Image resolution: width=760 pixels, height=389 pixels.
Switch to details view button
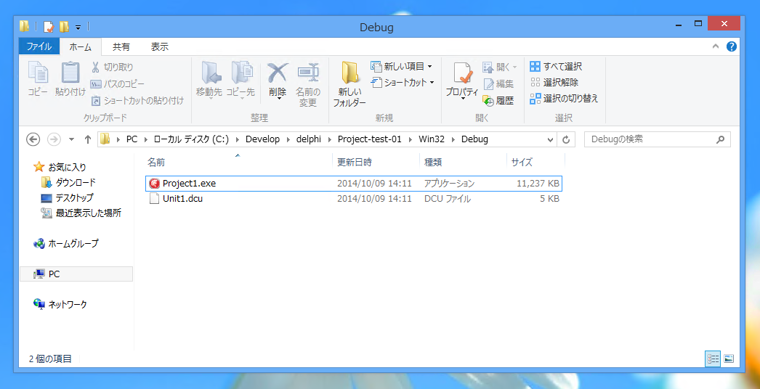click(712, 358)
